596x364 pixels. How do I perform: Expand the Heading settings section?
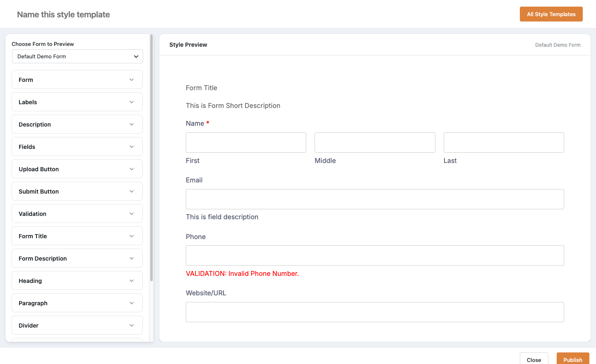point(77,280)
